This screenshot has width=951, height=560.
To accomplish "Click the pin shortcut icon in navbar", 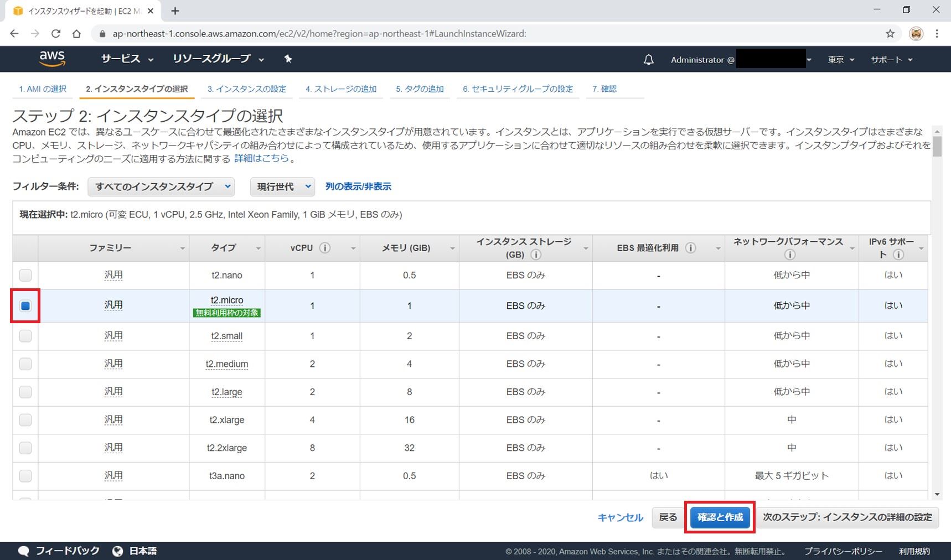I will pyautogui.click(x=288, y=59).
